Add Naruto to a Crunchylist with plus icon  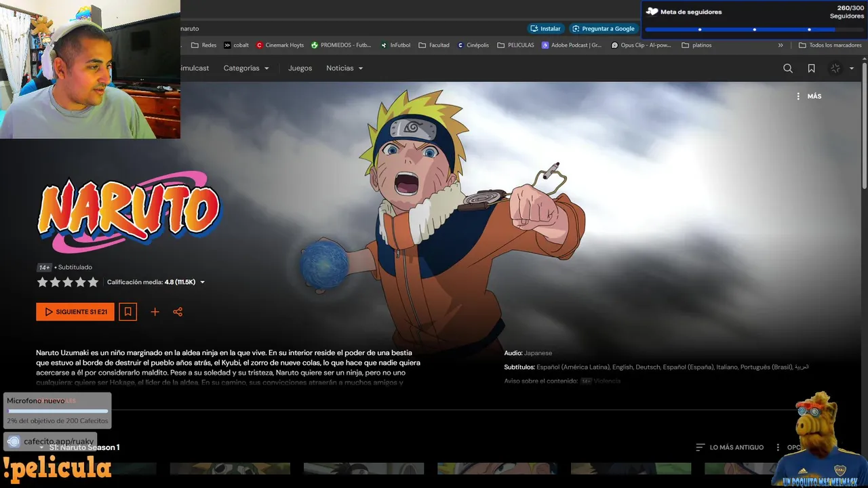tap(155, 312)
